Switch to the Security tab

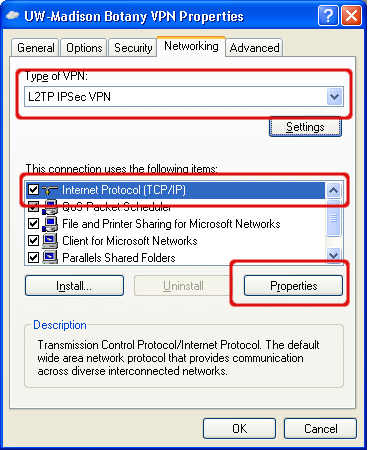(133, 48)
